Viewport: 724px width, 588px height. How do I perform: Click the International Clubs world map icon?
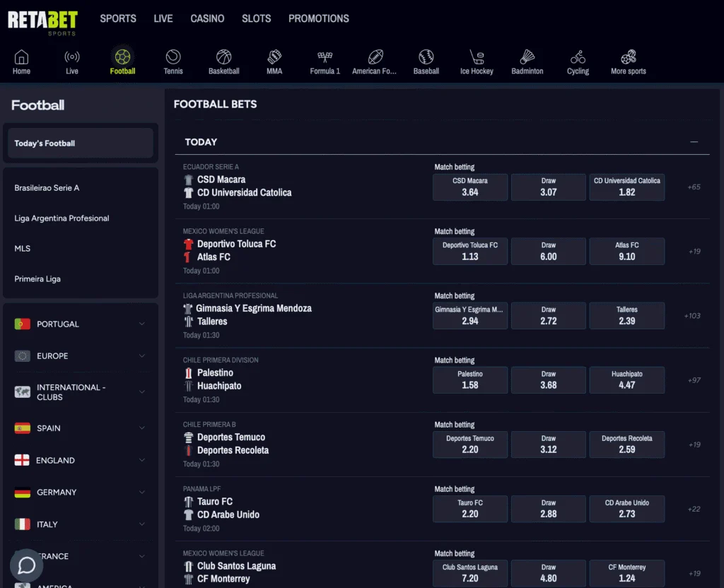tap(22, 392)
